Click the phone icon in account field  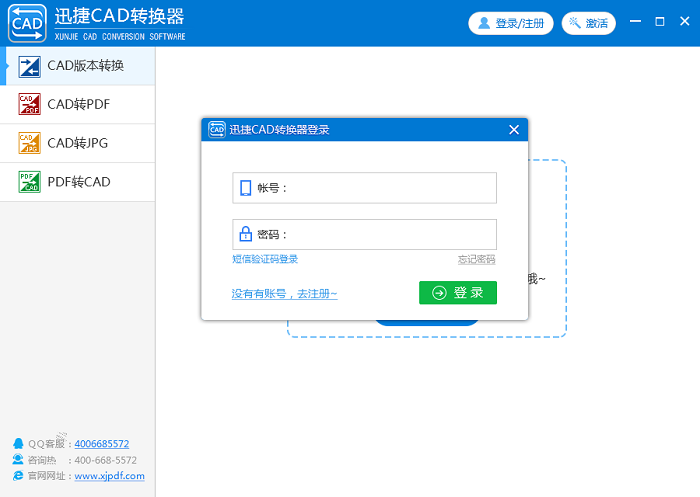(246, 188)
